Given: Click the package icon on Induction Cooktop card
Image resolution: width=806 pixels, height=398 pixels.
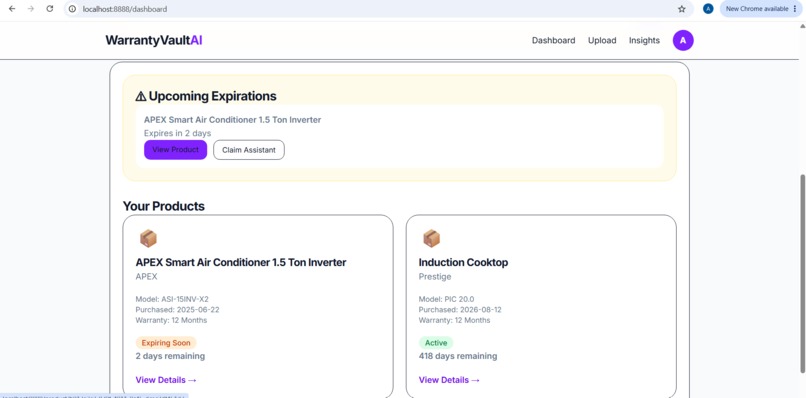Looking at the screenshot, I should click(431, 238).
